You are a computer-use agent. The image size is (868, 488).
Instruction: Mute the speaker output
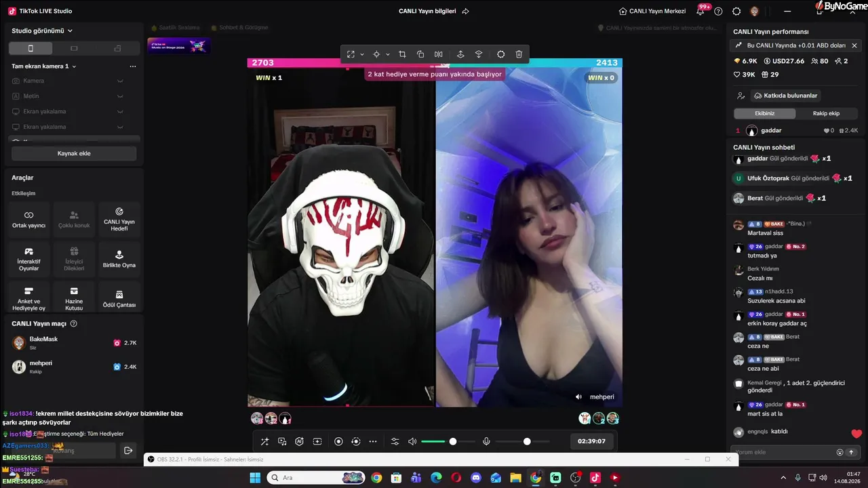point(412,442)
